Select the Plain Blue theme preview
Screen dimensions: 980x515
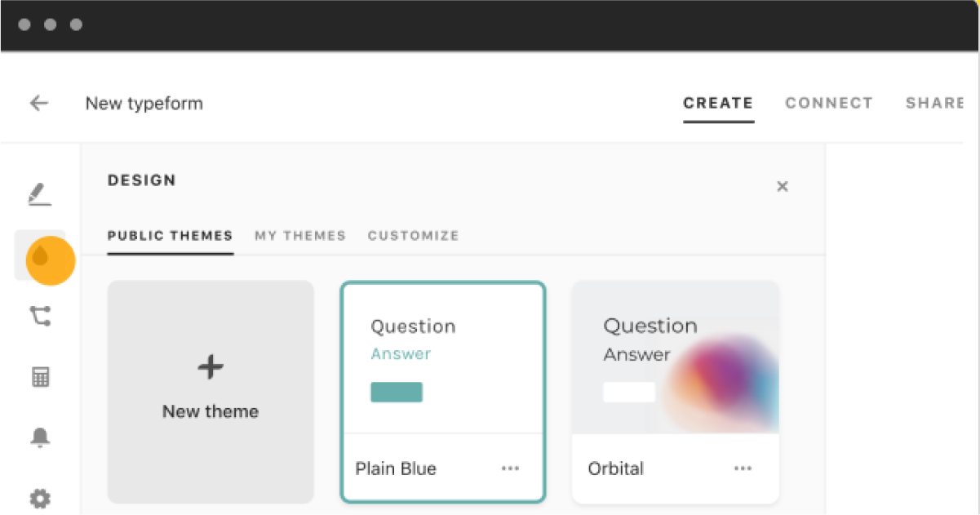[442, 359]
